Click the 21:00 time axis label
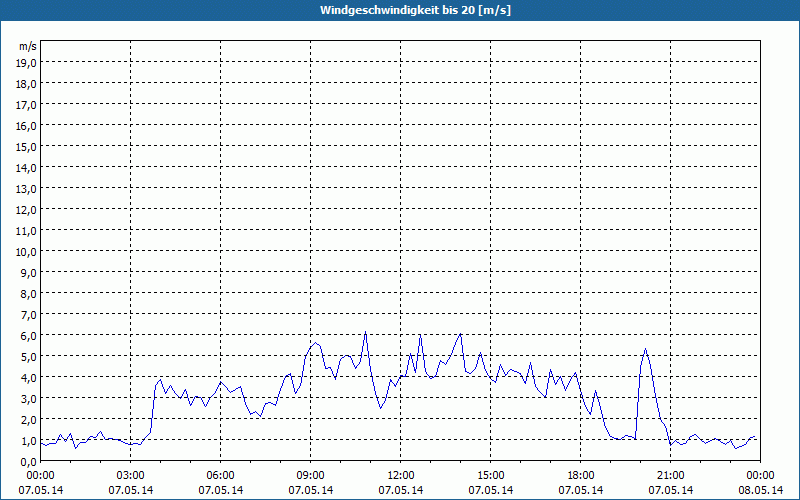Image resolution: width=800 pixels, height=500 pixels. pyautogui.click(x=670, y=476)
